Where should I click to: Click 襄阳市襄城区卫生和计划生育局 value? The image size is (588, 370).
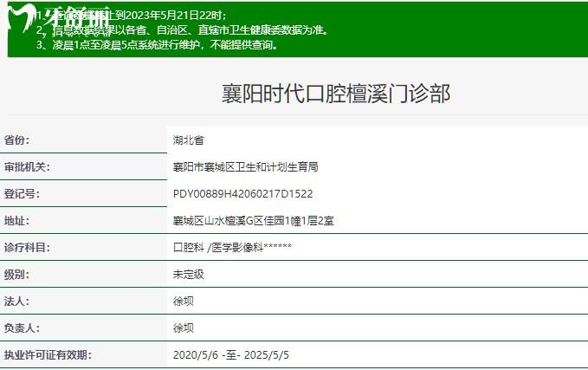click(246, 167)
